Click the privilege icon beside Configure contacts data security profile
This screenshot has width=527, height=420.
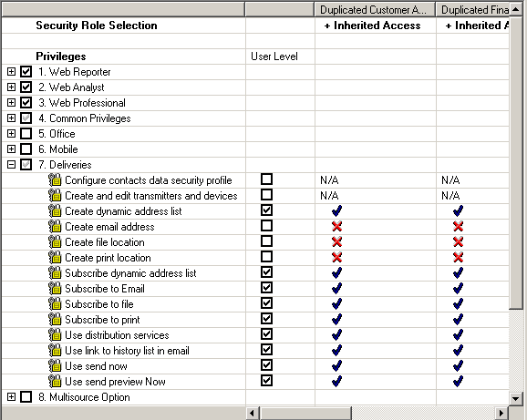55,180
